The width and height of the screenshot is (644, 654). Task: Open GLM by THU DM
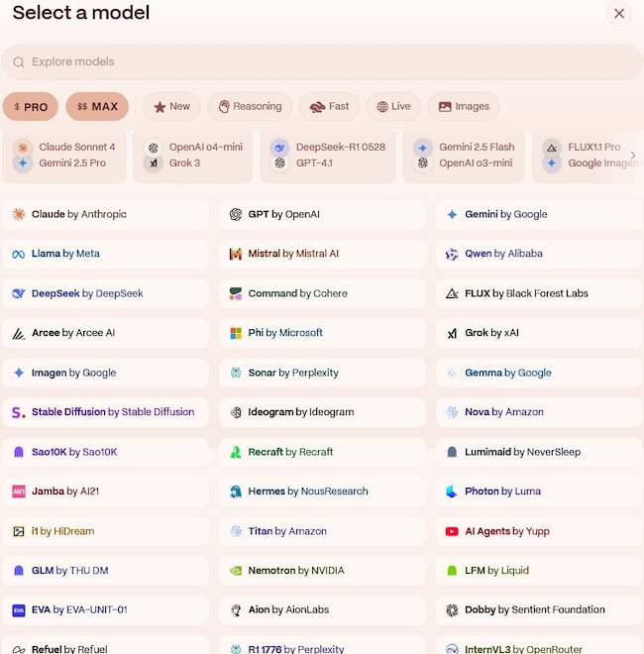point(106,570)
